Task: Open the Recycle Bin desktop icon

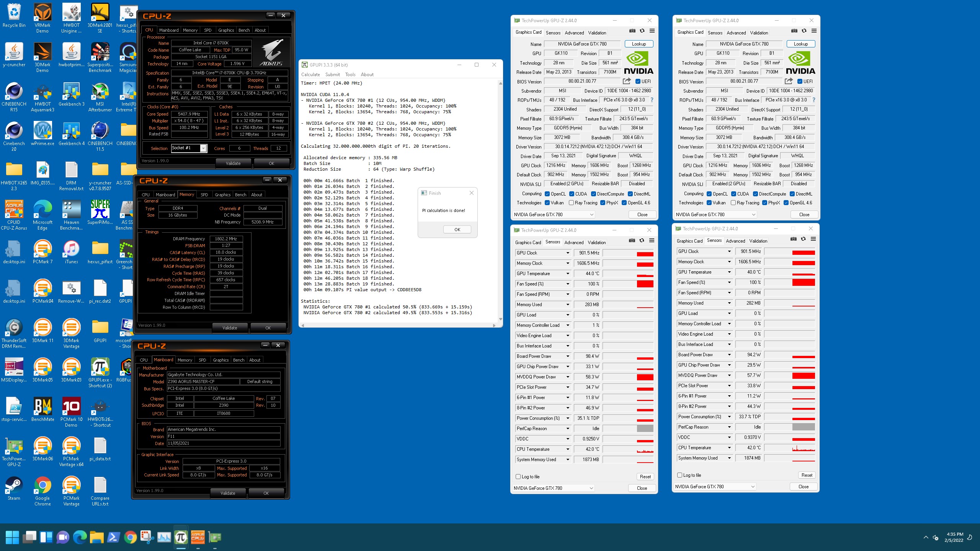Action: (14, 16)
